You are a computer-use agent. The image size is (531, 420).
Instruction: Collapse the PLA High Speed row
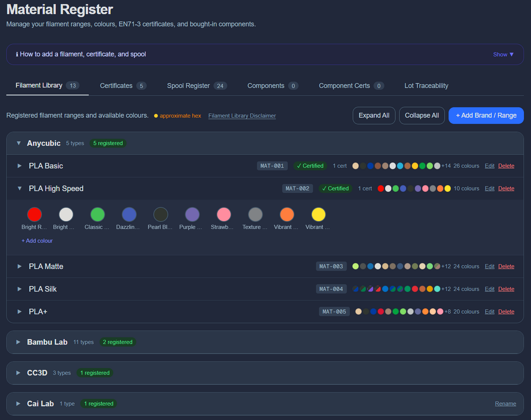pos(19,188)
